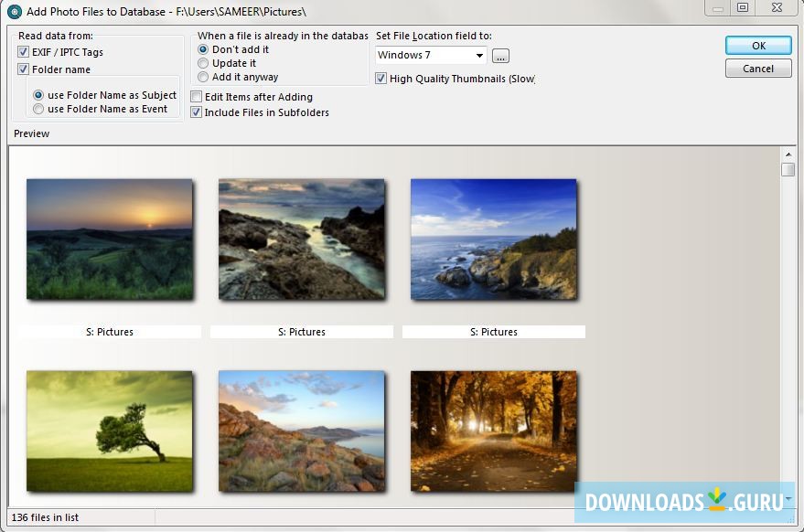Click the '...' browse button next to Windows 7

tap(500, 55)
